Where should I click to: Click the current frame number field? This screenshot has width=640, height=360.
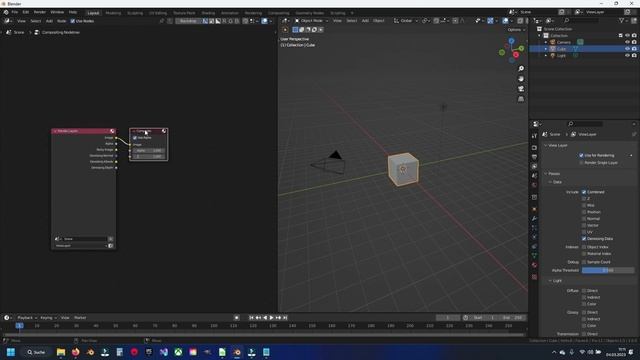coord(447,318)
